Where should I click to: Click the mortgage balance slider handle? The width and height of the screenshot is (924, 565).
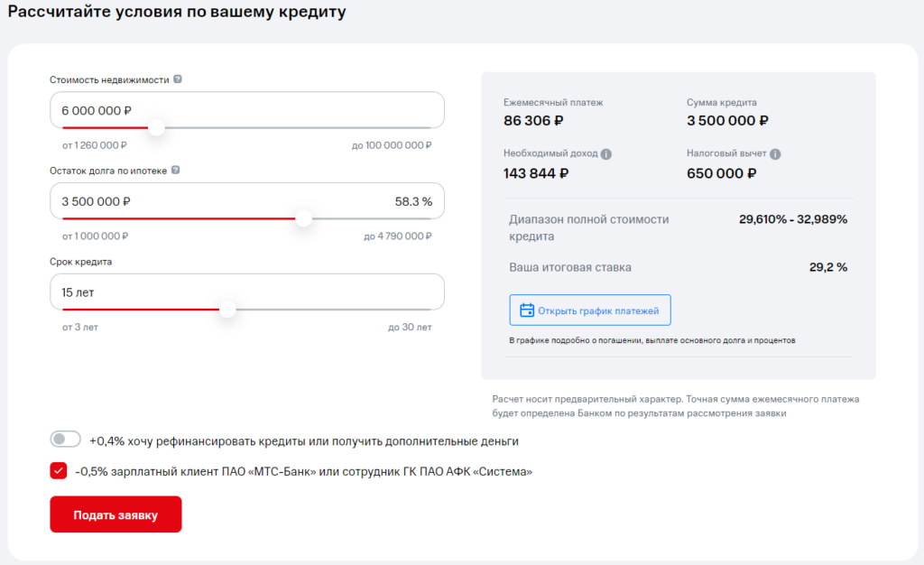[304, 218]
